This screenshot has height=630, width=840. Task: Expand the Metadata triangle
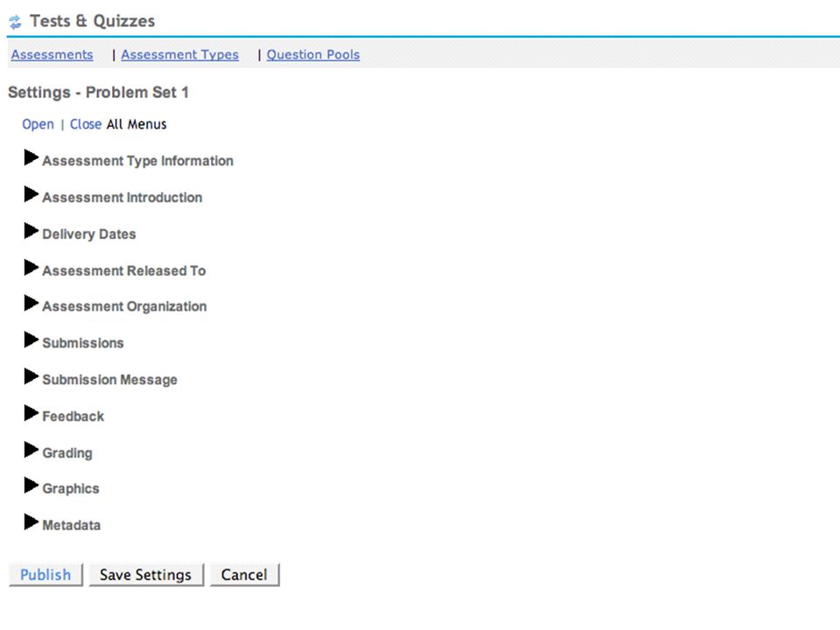[x=31, y=521]
